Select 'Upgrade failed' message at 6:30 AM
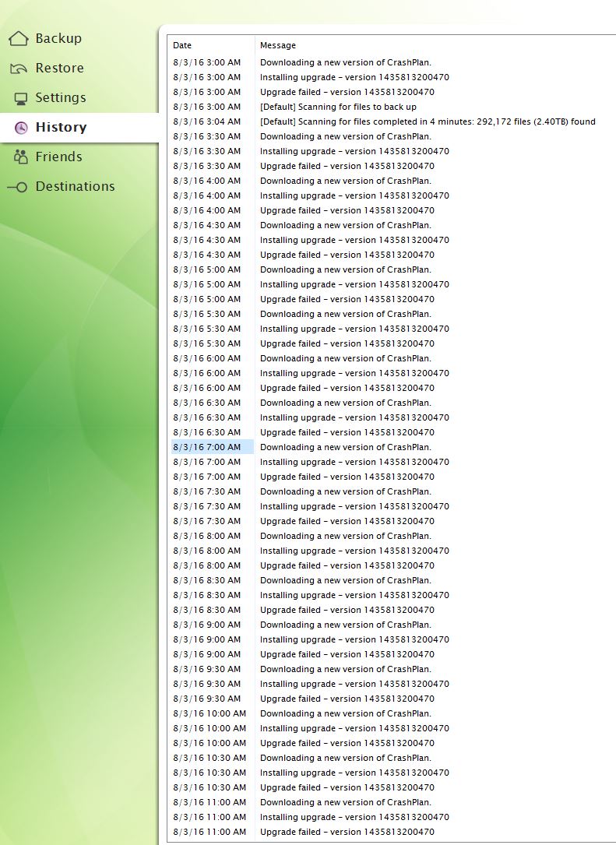The height and width of the screenshot is (845, 616). tap(347, 432)
